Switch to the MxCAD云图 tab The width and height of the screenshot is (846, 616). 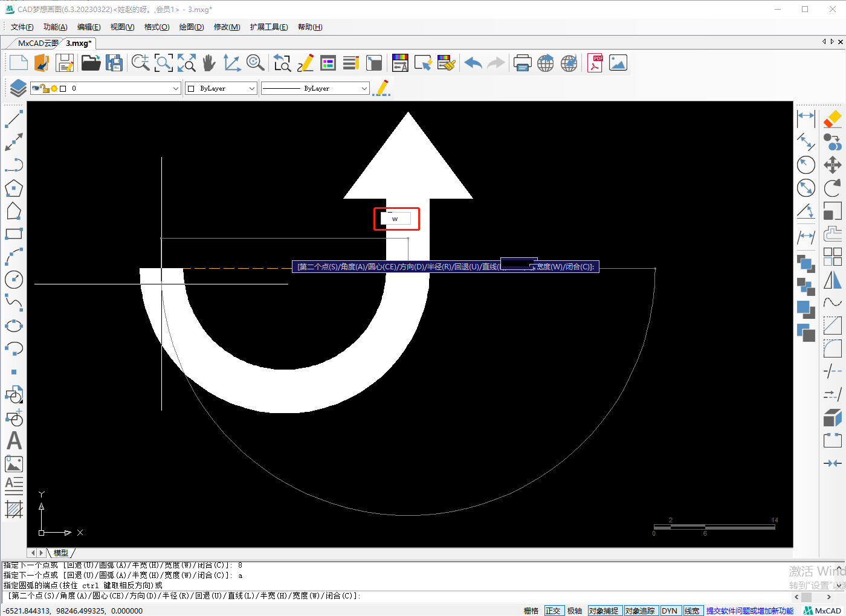point(37,43)
